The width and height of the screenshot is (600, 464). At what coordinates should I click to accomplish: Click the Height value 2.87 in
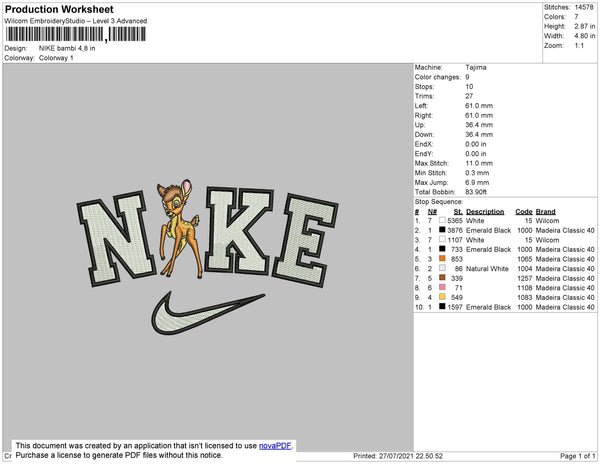[585, 26]
